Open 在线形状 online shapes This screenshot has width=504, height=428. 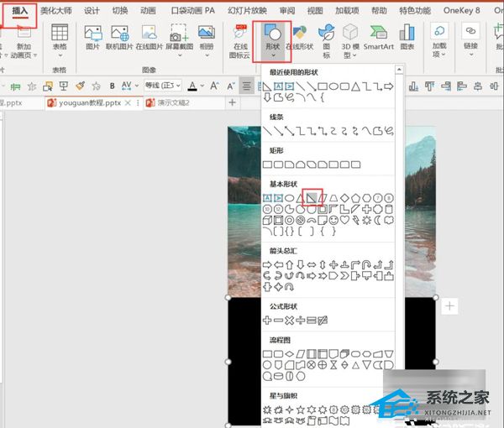(x=300, y=38)
